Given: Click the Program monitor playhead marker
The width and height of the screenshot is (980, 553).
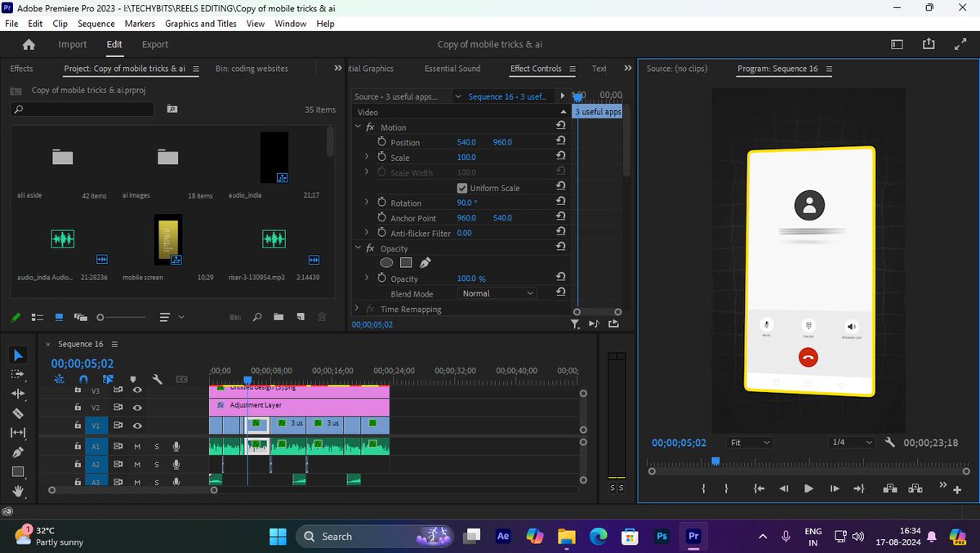Looking at the screenshot, I should point(715,462).
